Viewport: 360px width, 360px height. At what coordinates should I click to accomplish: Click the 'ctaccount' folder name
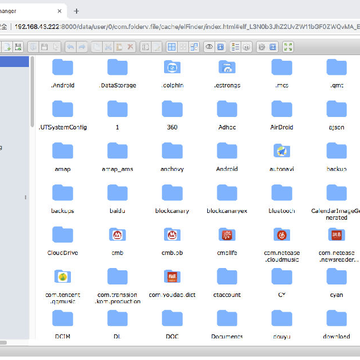pyautogui.click(x=227, y=295)
